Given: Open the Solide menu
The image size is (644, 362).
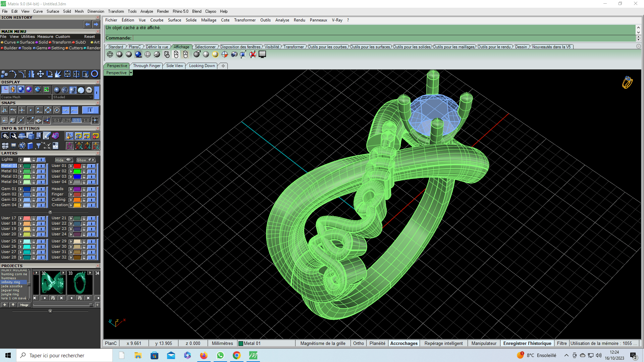Looking at the screenshot, I should [191, 20].
